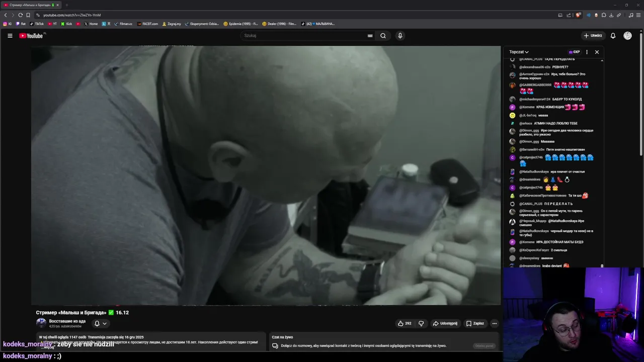The height and width of the screenshot is (362, 644).
Task: Open the Rat bookmark
Action: [21, 24]
